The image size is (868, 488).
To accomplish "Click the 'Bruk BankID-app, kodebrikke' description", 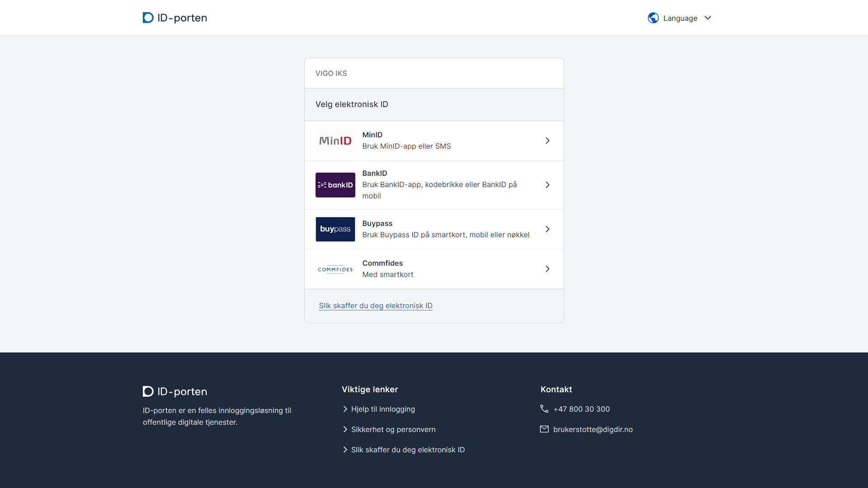I will pyautogui.click(x=439, y=190).
